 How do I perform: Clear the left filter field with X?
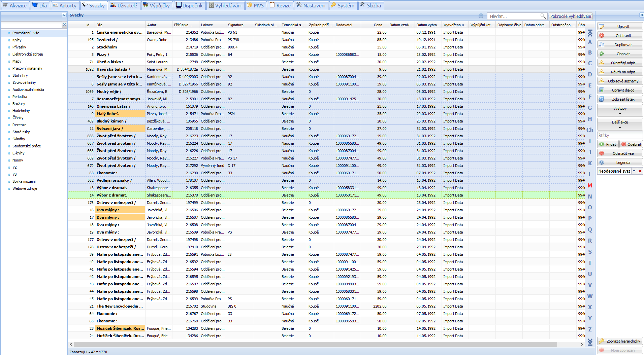64,25
